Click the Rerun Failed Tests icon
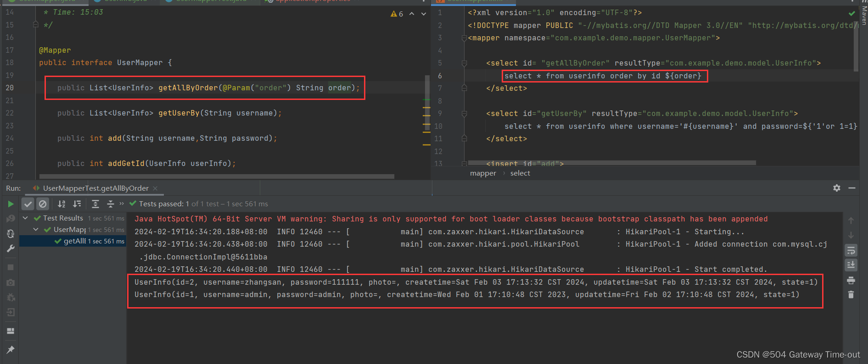The image size is (868, 364). (x=11, y=219)
